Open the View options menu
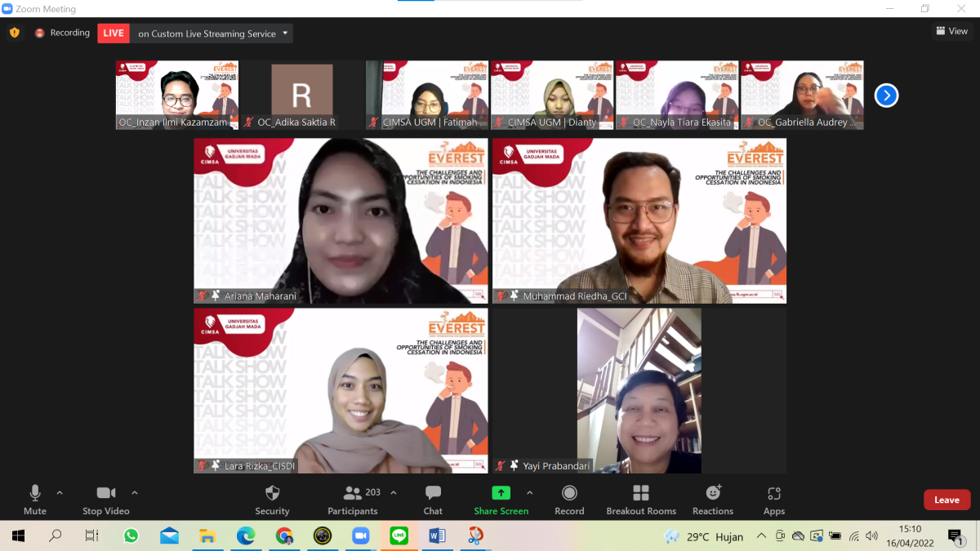This screenshot has height=551, width=980. [951, 30]
